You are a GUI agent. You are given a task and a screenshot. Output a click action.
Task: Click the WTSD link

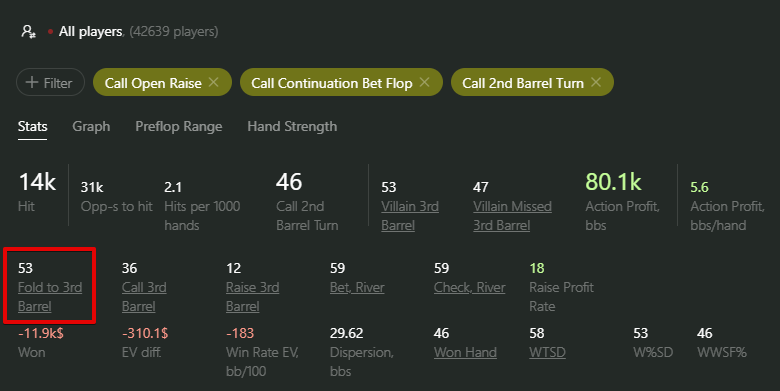click(x=547, y=352)
